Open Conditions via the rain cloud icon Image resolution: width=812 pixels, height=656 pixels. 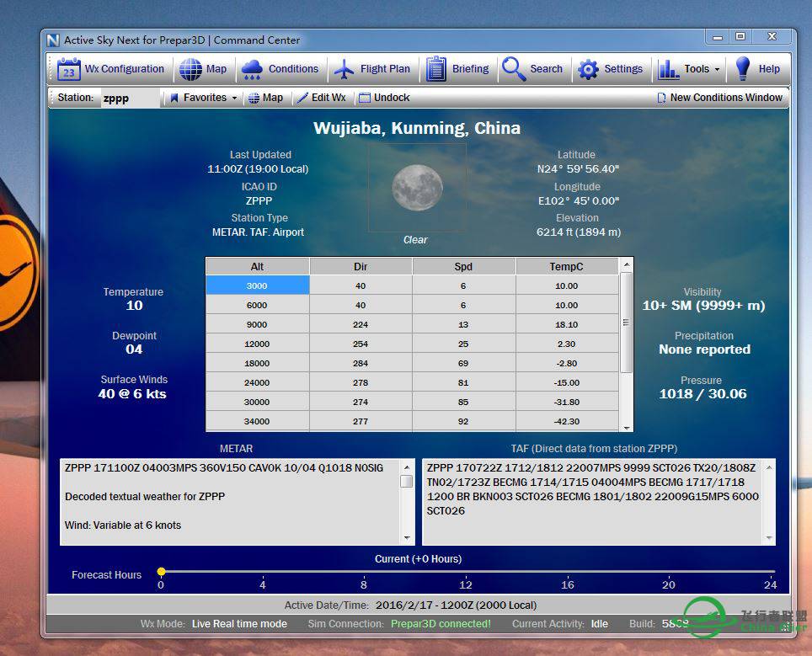(x=252, y=69)
